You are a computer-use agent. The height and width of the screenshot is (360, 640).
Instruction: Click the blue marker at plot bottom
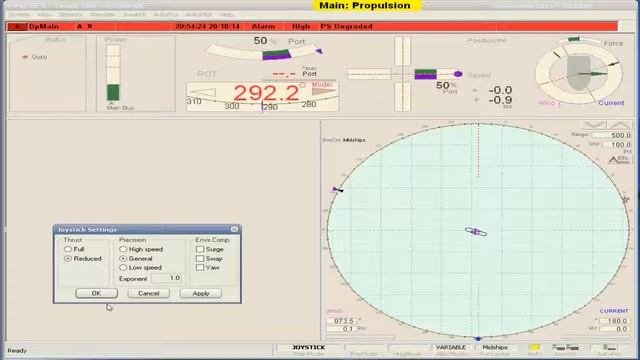tap(478, 339)
